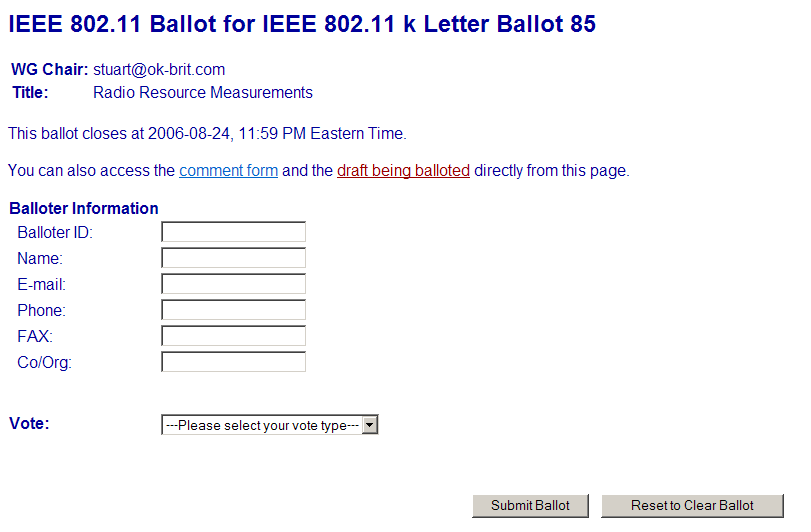
Task: Focus the Co/Org input field
Action: coord(233,362)
